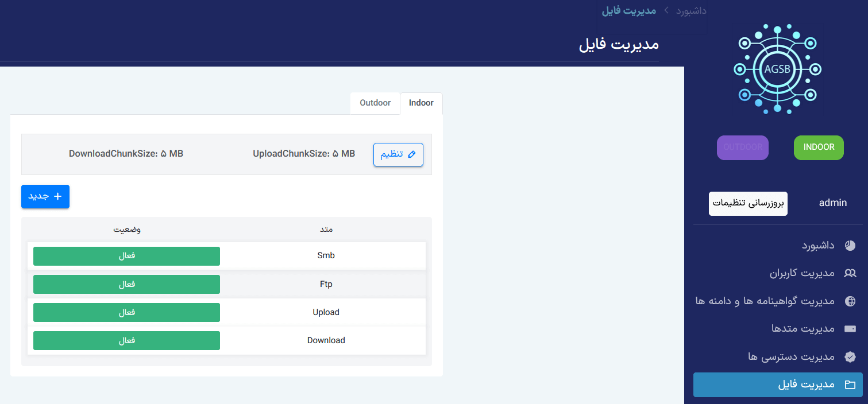Viewport: 868px width, 404px height.
Task: Click the file management folder icon
Action: pos(850,384)
